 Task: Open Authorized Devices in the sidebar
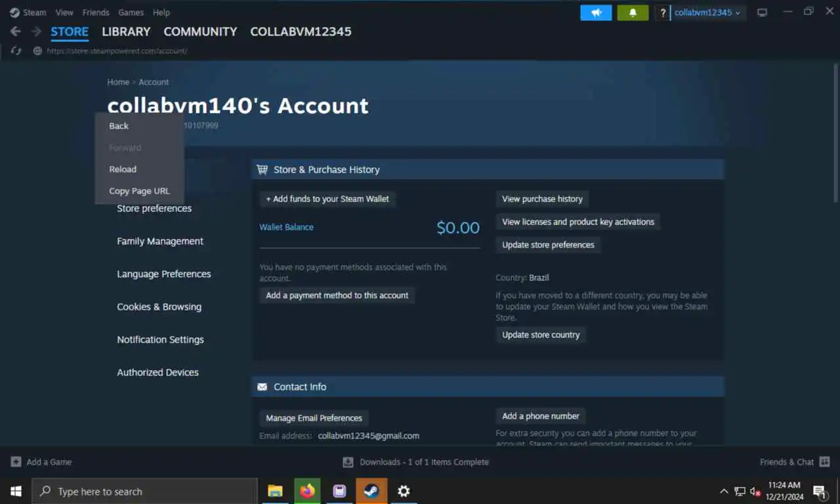tap(157, 372)
